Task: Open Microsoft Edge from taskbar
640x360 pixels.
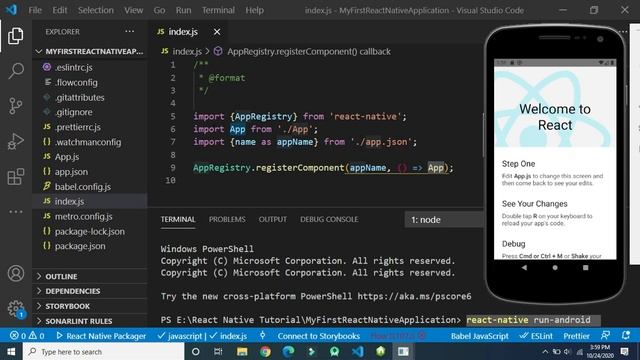Action: point(288,351)
